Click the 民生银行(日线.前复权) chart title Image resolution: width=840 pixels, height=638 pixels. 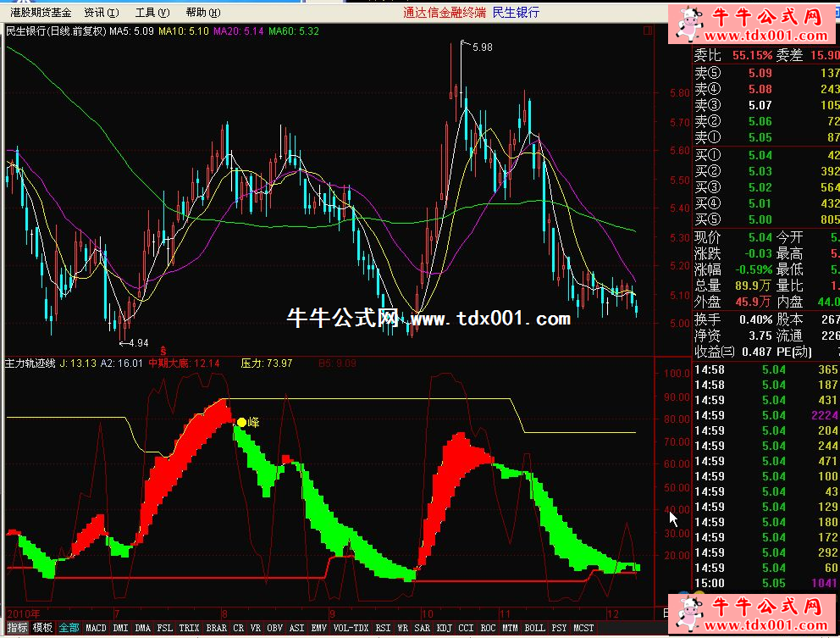pyautogui.click(x=56, y=31)
